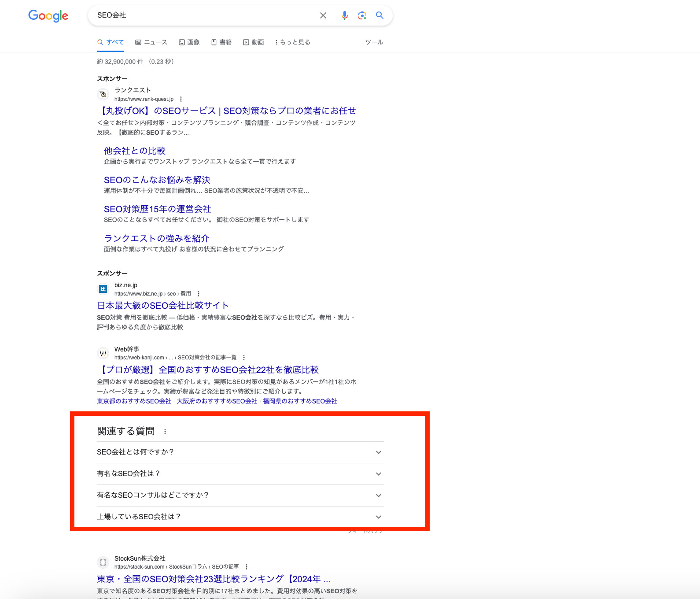This screenshot has width=700, height=599.
Task: Open 東京都のおすすめSEO会社 sublink
Action: coord(134,401)
